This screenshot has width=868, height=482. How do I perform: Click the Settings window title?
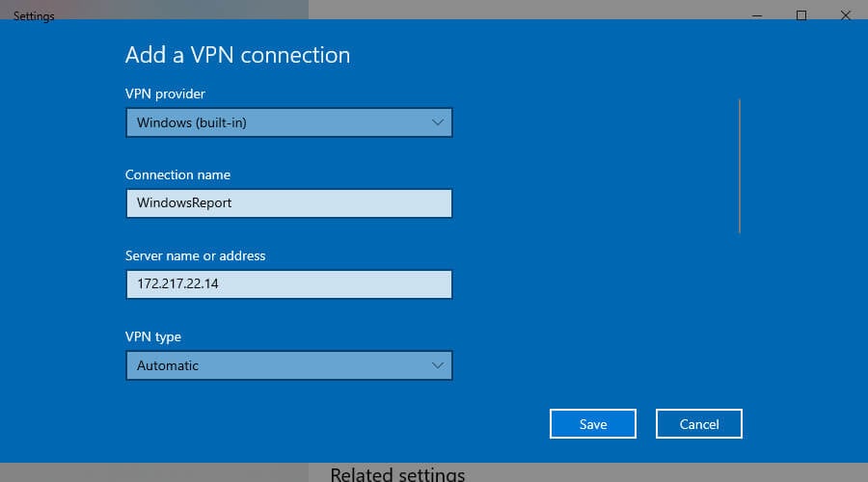[x=34, y=16]
